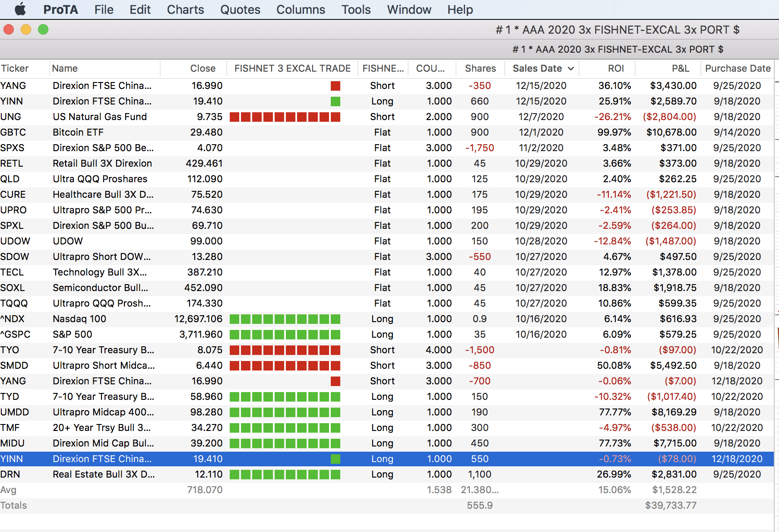
Task: Select the SOXL ticker cell
Action: (x=13, y=288)
